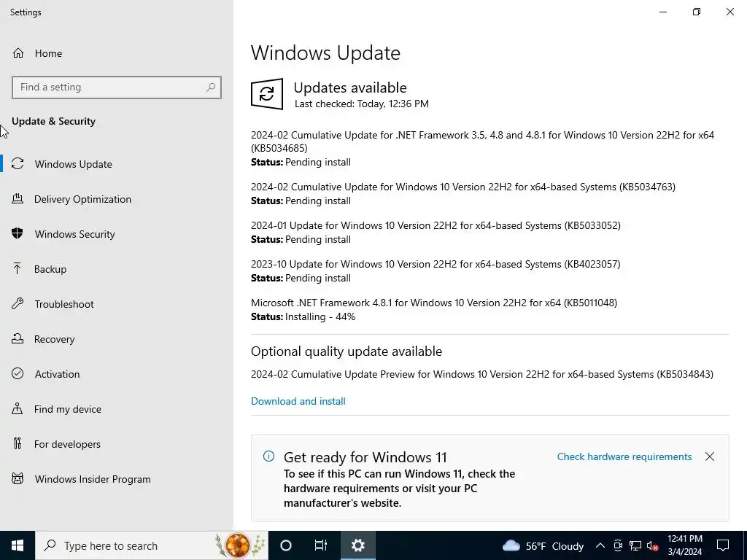The image size is (747, 560).
Task: Click the Activation checkmark circle icon
Action: 18,373
